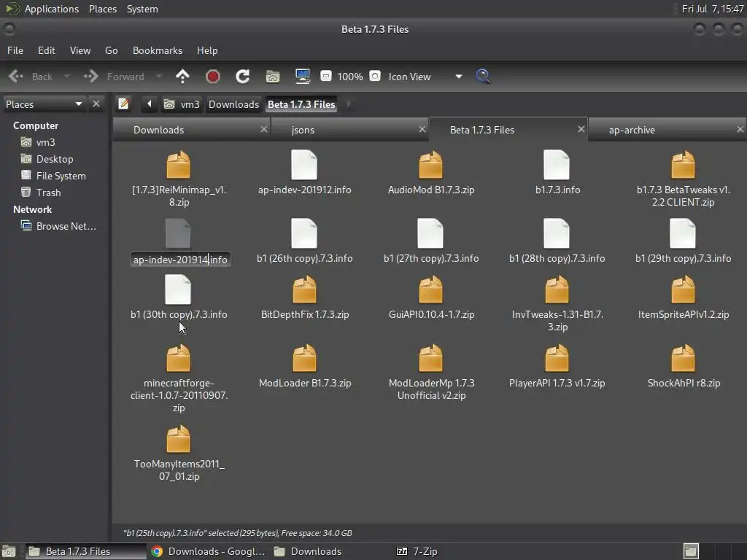Click inside the filename rename field
The height and width of the screenshot is (560, 747).
(x=180, y=260)
